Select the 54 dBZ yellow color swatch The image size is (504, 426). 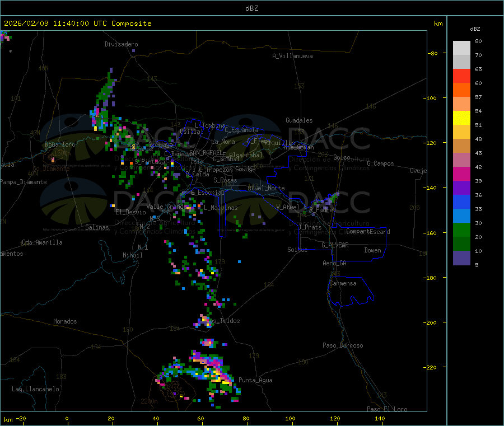click(x=461, y=118)
